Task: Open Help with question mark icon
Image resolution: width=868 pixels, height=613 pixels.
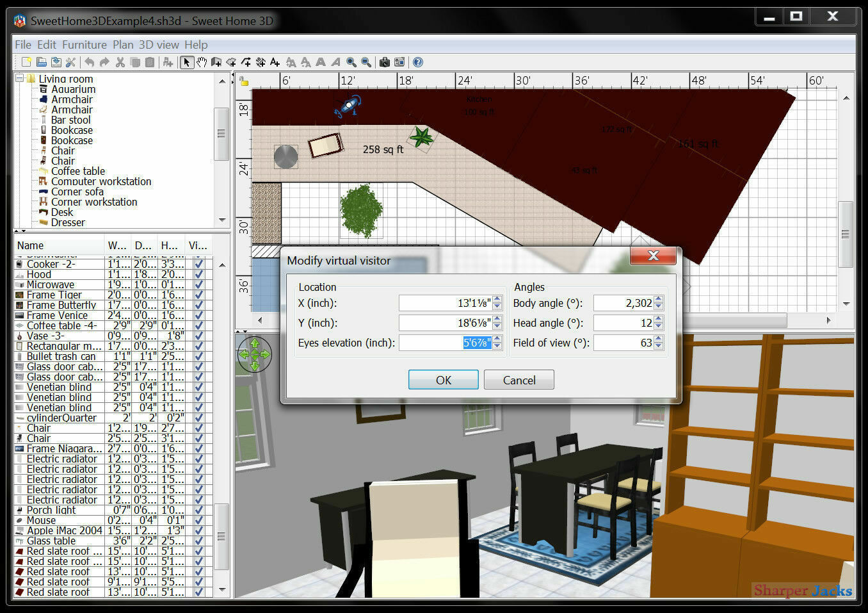Action: pos(418,62)
